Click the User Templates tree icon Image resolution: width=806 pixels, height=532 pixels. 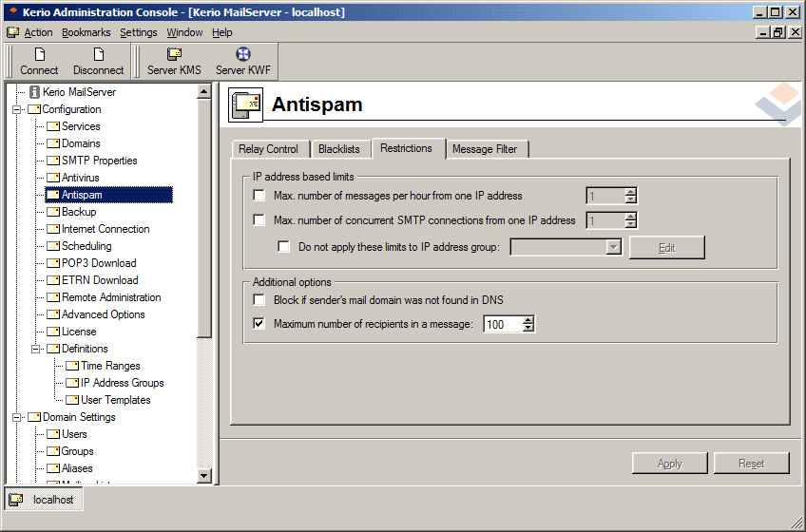(72, 400)
